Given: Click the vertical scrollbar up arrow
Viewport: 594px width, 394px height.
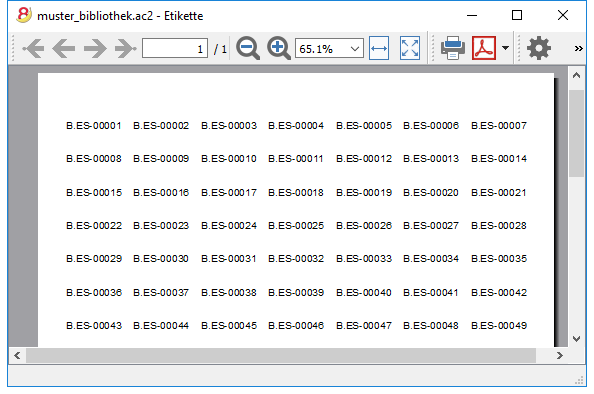Looking at the screenshot, I should coord(577,75).
